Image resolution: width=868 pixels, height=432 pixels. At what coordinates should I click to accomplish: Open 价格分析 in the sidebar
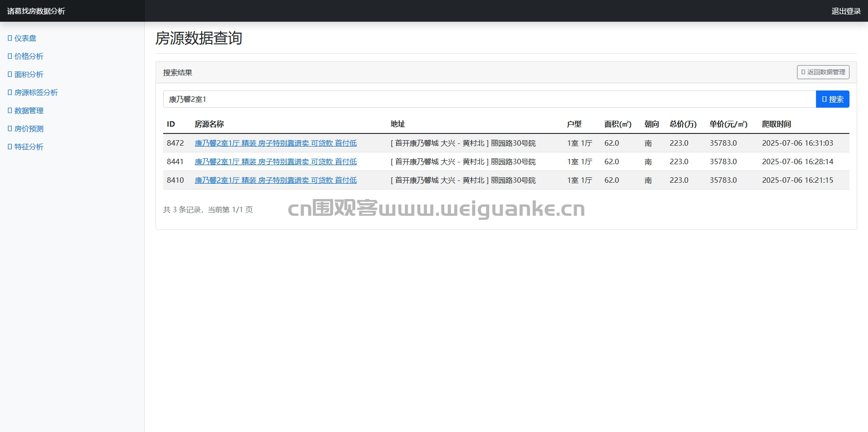pyautogui.click(x=26, y=57)
